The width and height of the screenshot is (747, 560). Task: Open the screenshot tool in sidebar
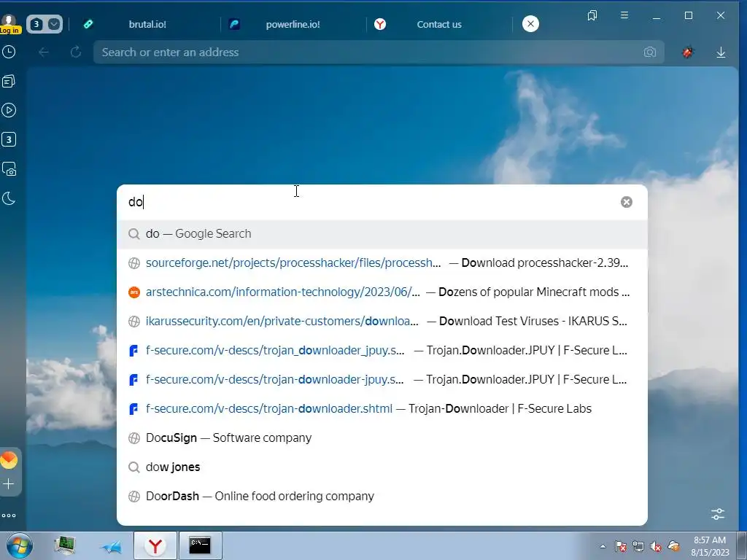tap(9, 169)
